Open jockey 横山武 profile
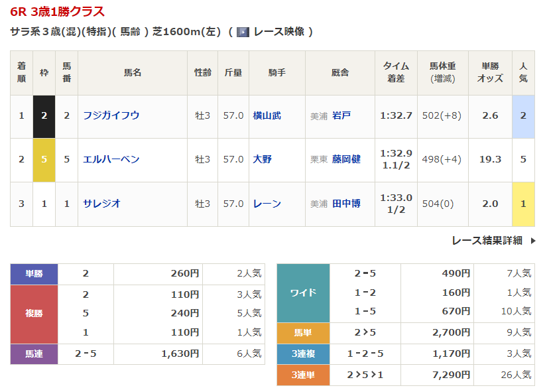The image size is (549, 392). 267,115
